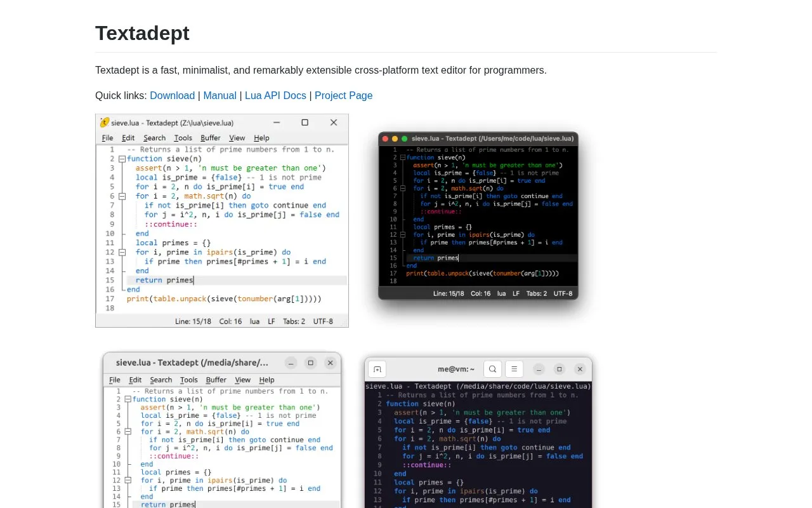Collapse line 6 fold marker in Linux light window

tap(128, 432)
